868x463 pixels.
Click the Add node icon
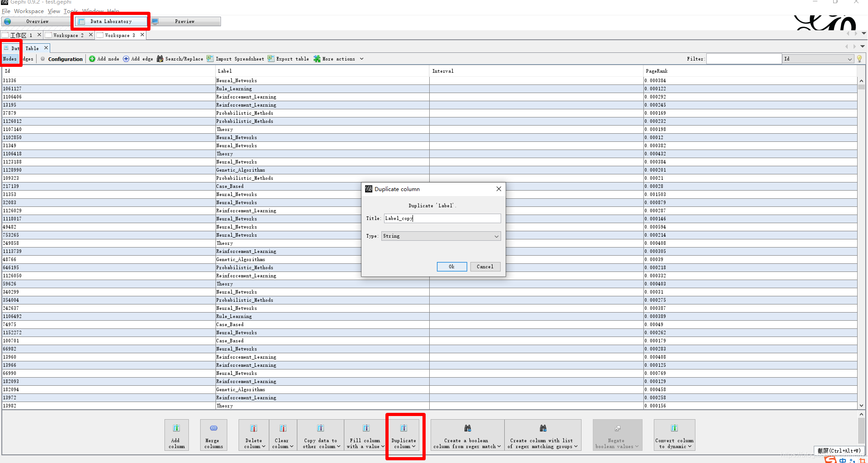[92, 59]
